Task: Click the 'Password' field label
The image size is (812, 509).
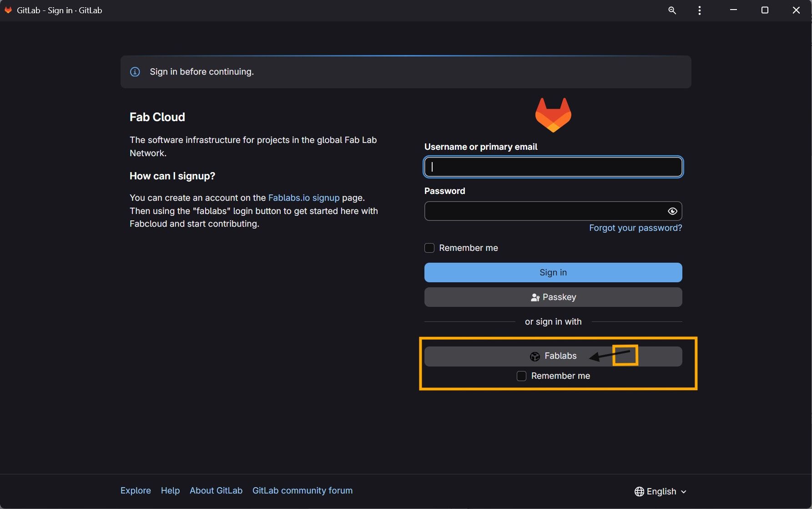Action: [x=445, y=191]
